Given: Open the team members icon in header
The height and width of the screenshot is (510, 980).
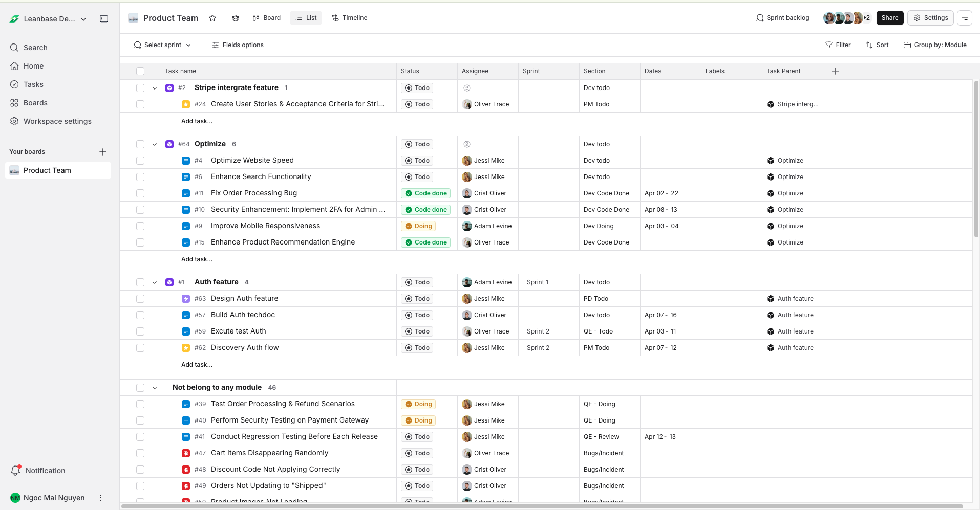Looking at the screenshot, I should pyautogui.click(x=236, y=18).
